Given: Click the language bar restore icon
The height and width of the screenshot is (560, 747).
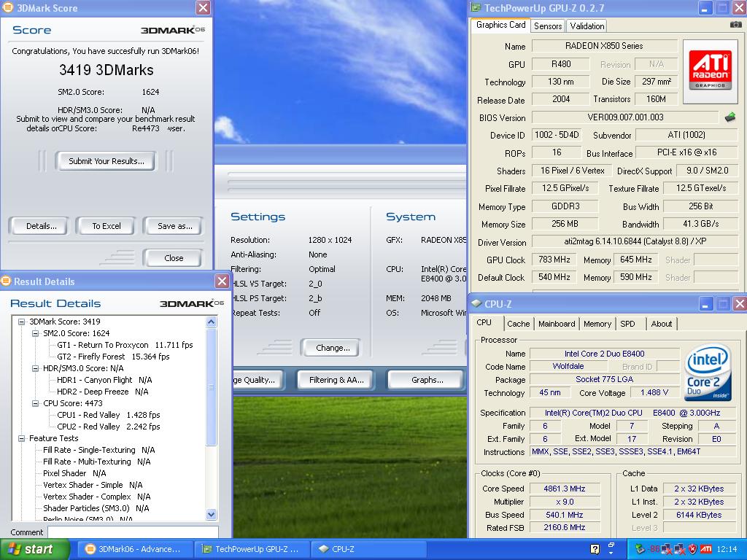Looking at the screenshot, I should 612,545.
